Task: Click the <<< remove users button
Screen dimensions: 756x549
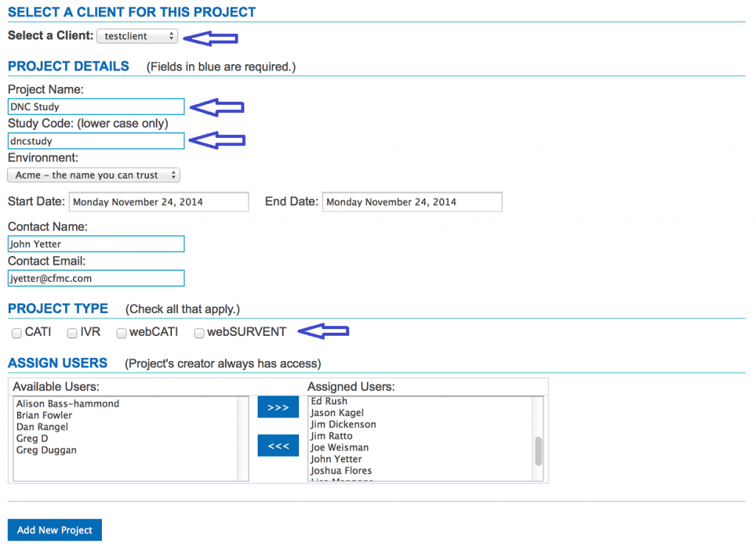Action: (278, 446)
